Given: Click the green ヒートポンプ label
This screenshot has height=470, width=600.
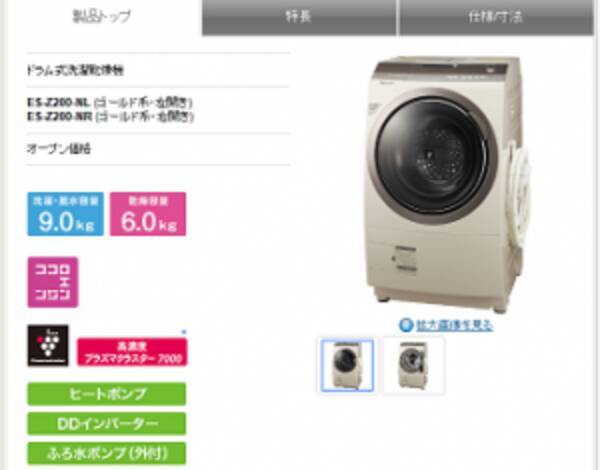Looking at the screenshot, I should click(107, 394).
